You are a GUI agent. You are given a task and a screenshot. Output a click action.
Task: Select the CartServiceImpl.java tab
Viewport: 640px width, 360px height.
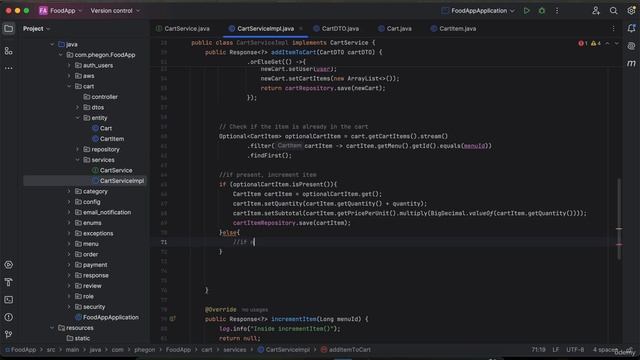262,29
